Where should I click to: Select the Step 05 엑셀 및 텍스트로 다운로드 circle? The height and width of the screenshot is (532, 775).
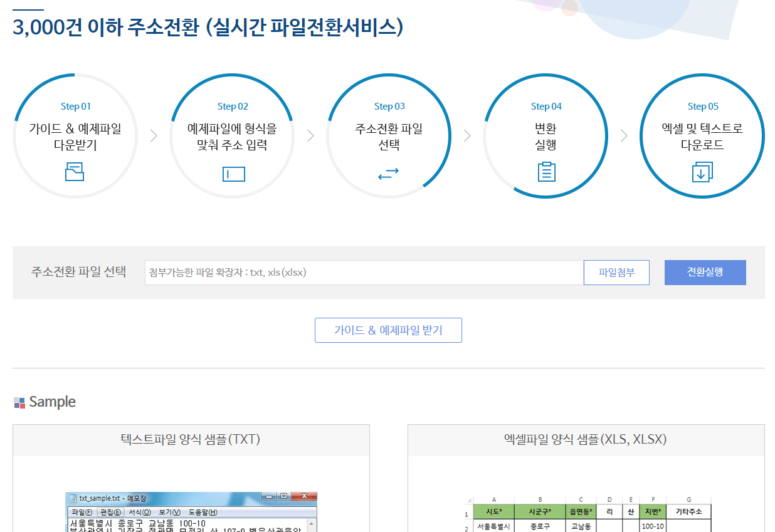tap(702, 135)
